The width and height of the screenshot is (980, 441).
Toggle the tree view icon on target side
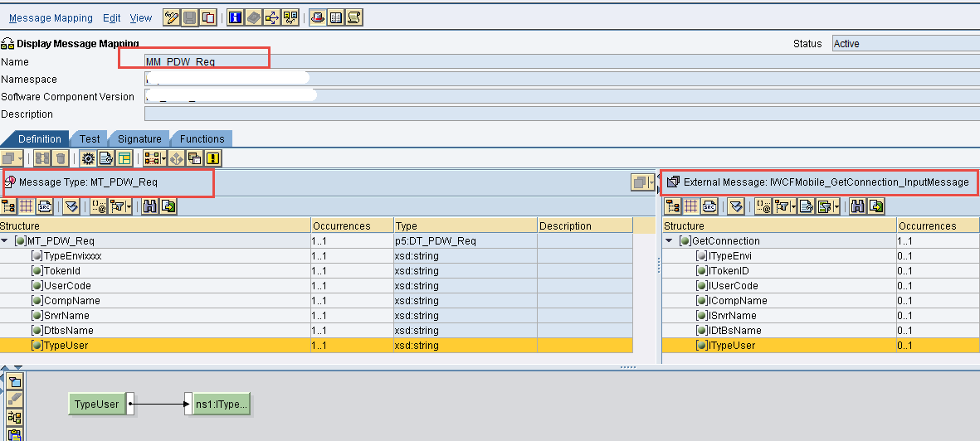pos(672,206)
